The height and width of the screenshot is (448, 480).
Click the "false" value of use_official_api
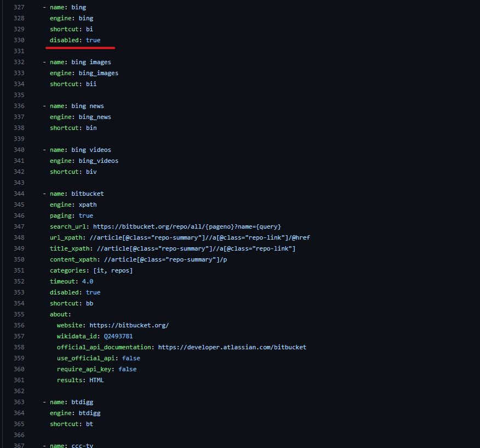pos(131,358)
